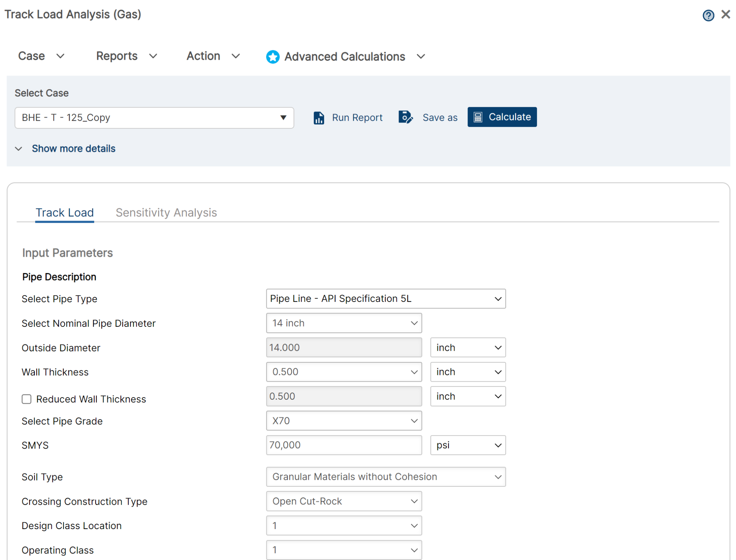Image resolution: width=736 pixels, height=560 pixels.
Task: Click the Calculate button
Action: [502, 117]
